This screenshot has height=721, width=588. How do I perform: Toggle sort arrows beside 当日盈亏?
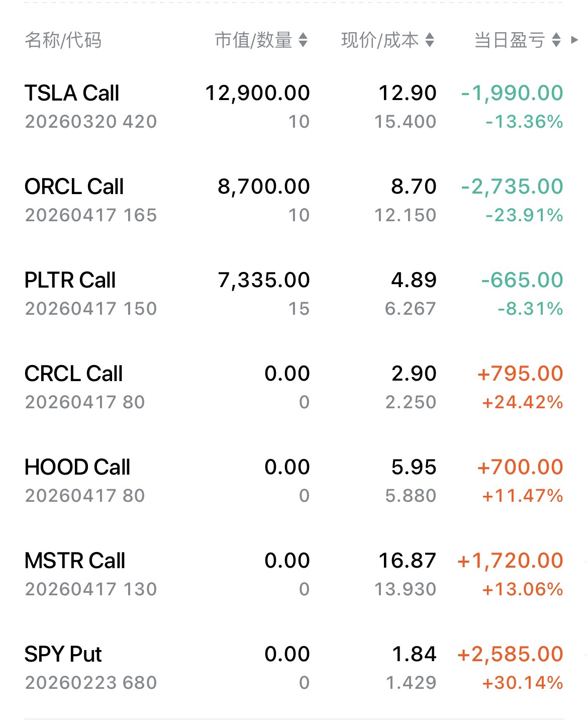[x=556, y=40]
